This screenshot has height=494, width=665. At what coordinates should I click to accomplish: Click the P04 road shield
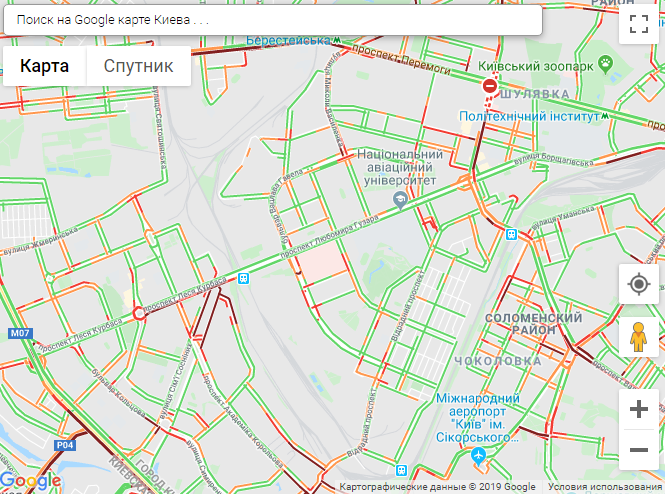click(x=64, y=445)
